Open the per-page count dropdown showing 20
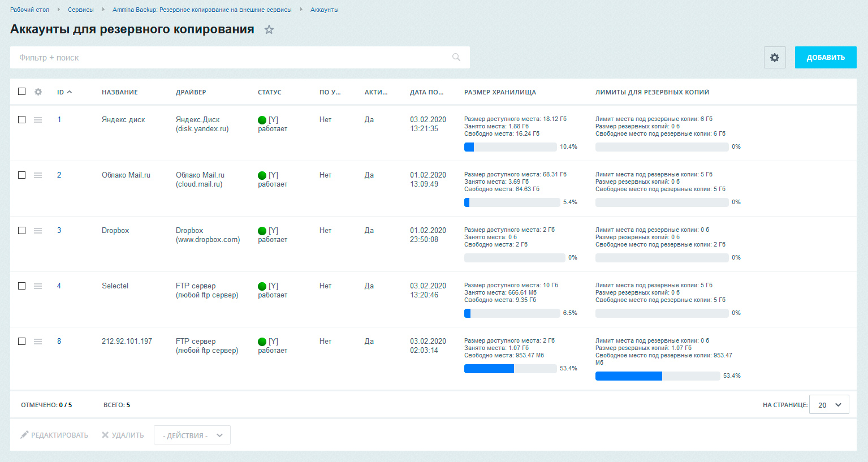The width and height of the screenshot is (868, 462). 829,405
